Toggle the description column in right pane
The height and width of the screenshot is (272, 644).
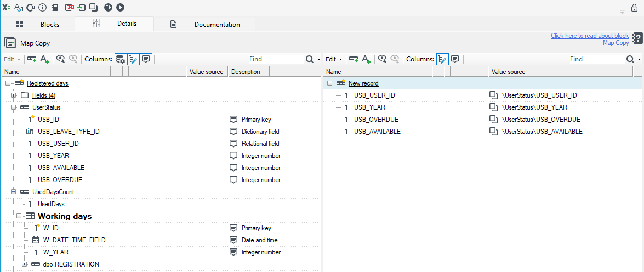(455, 59)
